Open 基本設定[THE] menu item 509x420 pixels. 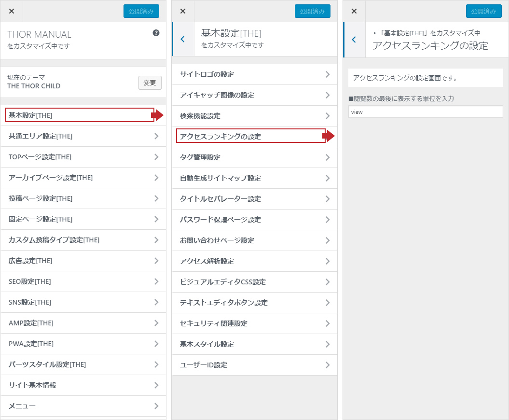[80, 115]
